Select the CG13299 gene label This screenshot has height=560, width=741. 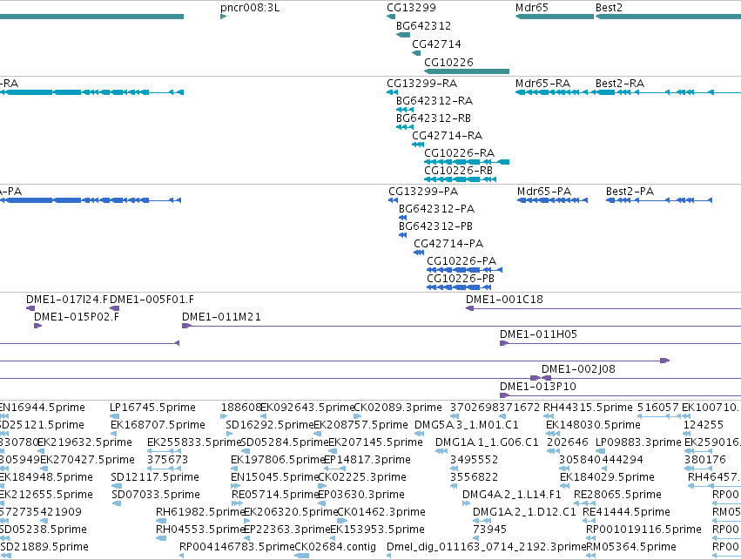coord(411,8)
